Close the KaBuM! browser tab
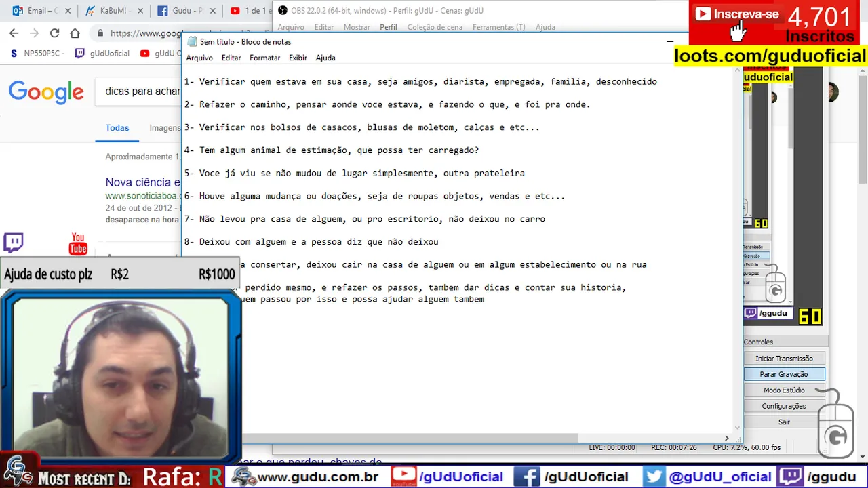The width and height of the screenshot is (868, 488). coord(140,11)
